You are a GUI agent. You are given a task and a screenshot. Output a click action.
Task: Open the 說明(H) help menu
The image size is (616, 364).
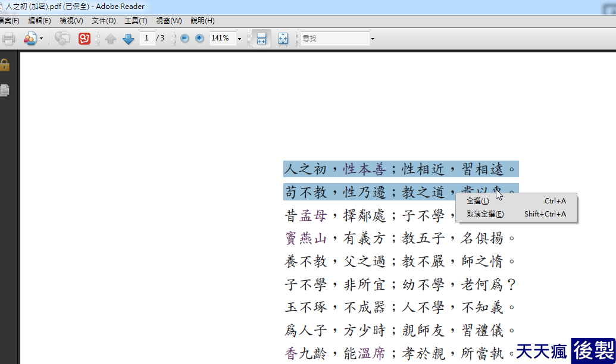point(202,21)
